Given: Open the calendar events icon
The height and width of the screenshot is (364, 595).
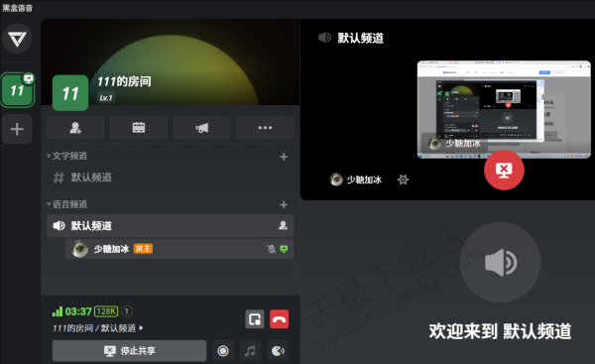Looking at the screenshot, I should coord(139,128).
